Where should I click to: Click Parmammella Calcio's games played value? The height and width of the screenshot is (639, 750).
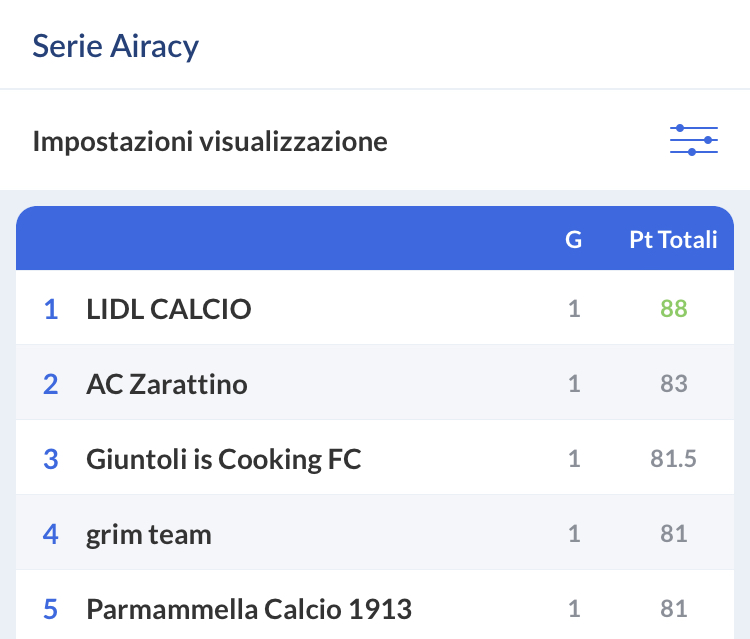point(574,608)
